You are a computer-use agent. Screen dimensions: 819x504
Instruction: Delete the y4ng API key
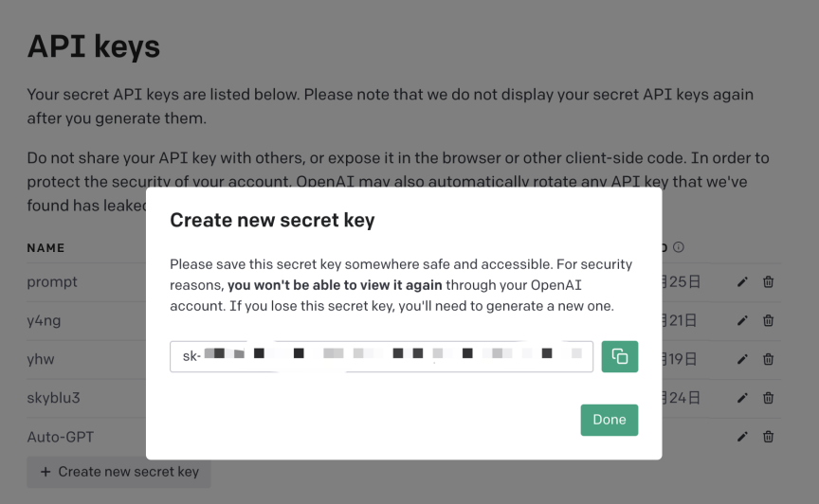tap(768, 320)
